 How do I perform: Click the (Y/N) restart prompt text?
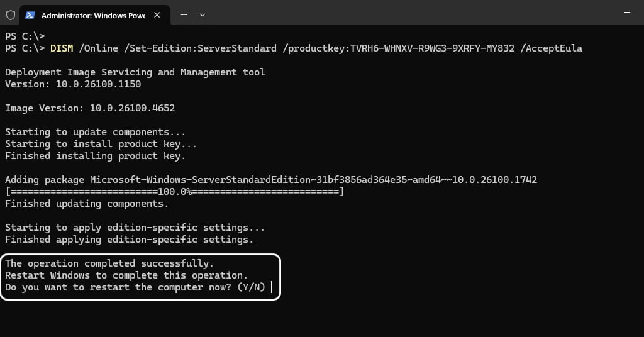(x=252, y=287)
